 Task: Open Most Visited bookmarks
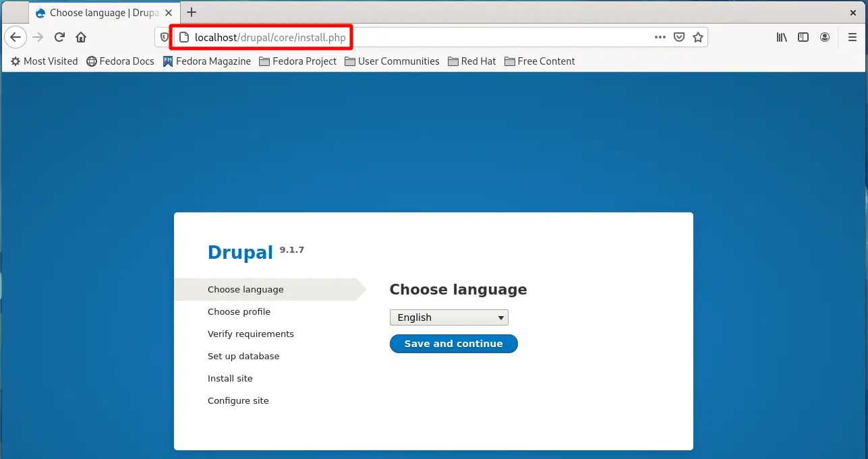pyautogui.click(x=45, y=61)
